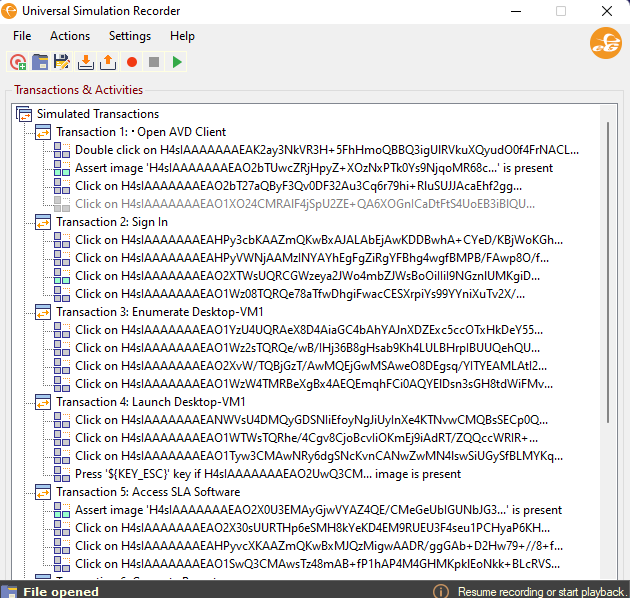Start recording with the red record button
This screenshot has width=630, height=598.
click(131, 62)
